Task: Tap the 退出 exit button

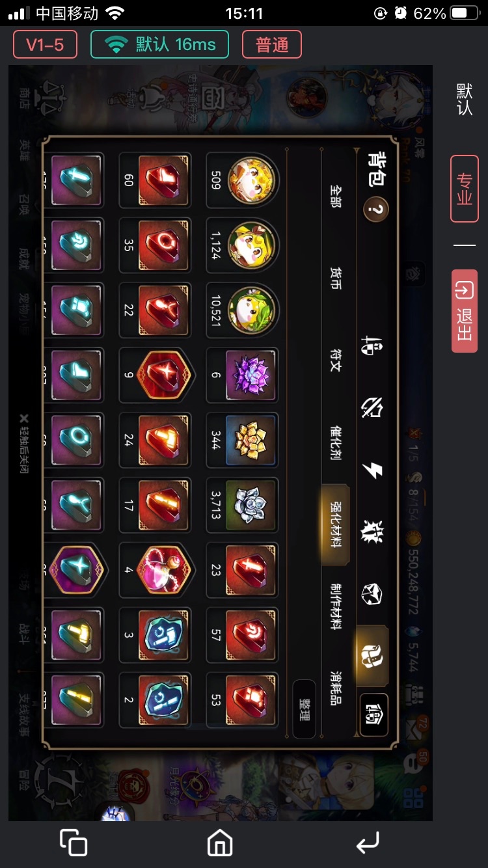Action: (x=465, y=311)
